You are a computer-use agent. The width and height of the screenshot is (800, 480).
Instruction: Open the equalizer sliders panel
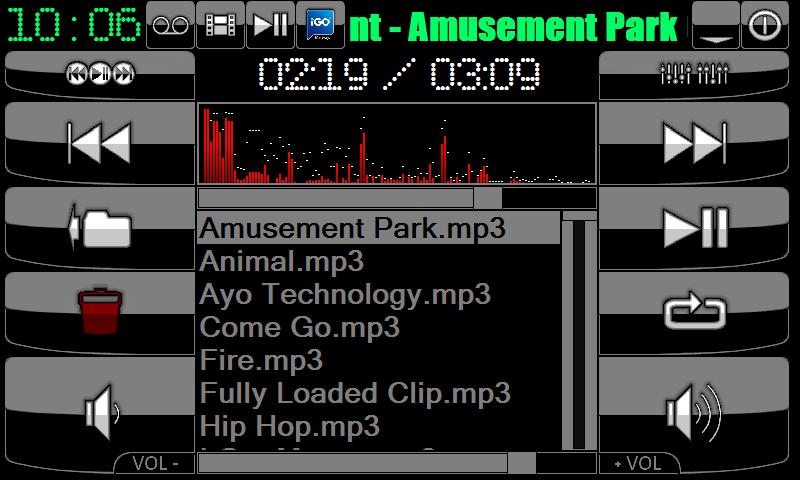point(694,74)
